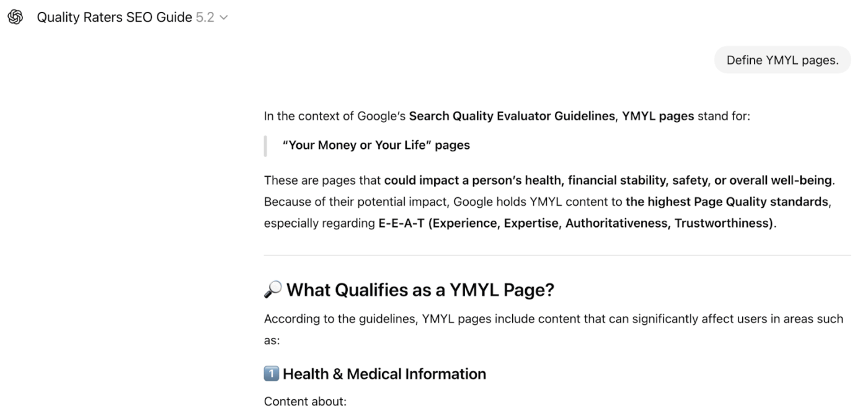Click the vertical quote bar beside the blockquote
This screenshot has width=868, height=408.
[265, 145]
